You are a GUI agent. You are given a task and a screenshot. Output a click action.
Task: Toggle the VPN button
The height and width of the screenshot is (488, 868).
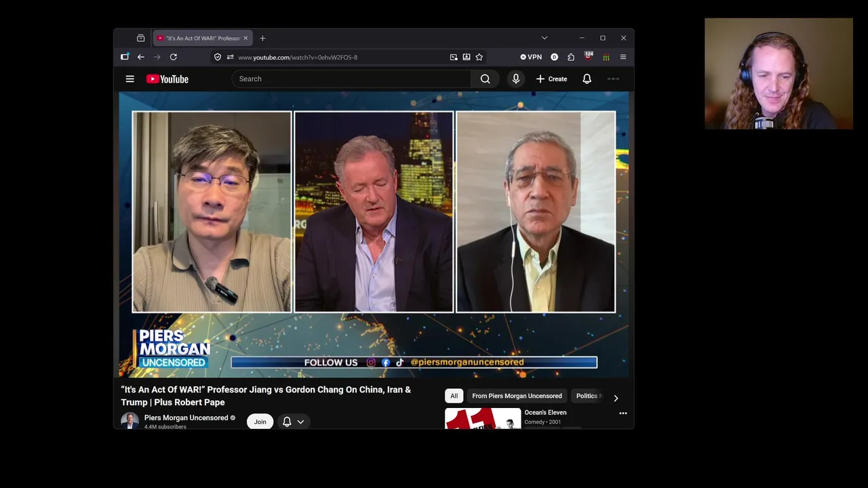click(531, 57)
